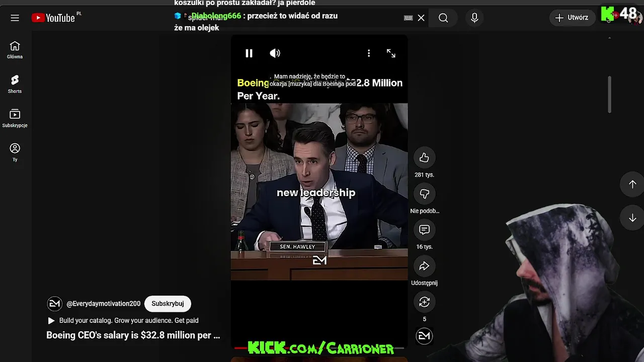Click the Boeing CEO's salary title text
Screen dimensions: 644x362
(133, 335)
